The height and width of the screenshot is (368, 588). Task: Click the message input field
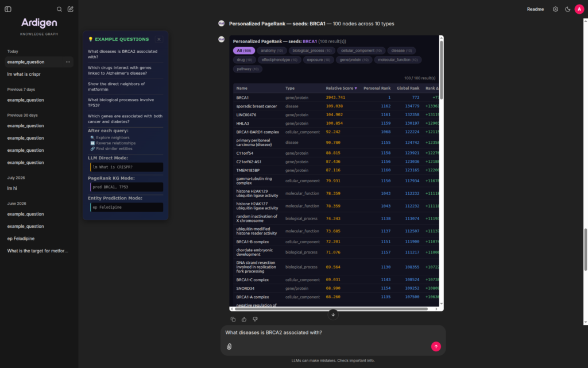coord(333,333)
